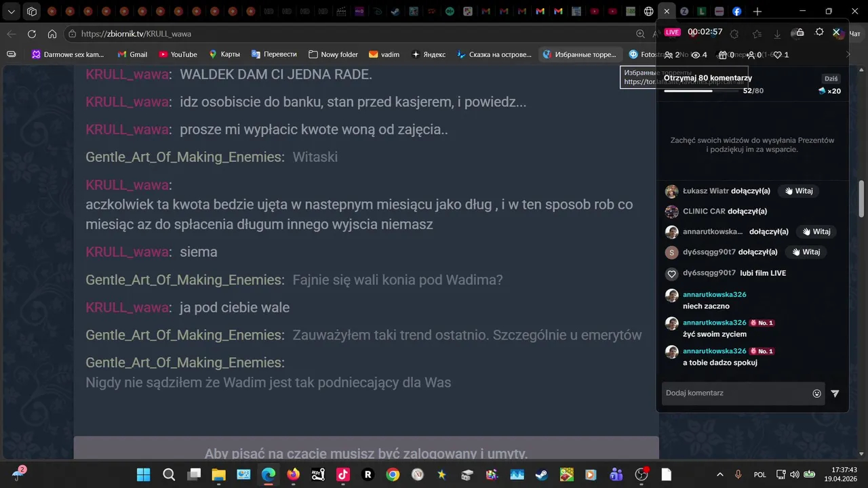868x488 pixels.
Task: Open Łukasz Wiatr profile avatar
Action: (671, 191)
